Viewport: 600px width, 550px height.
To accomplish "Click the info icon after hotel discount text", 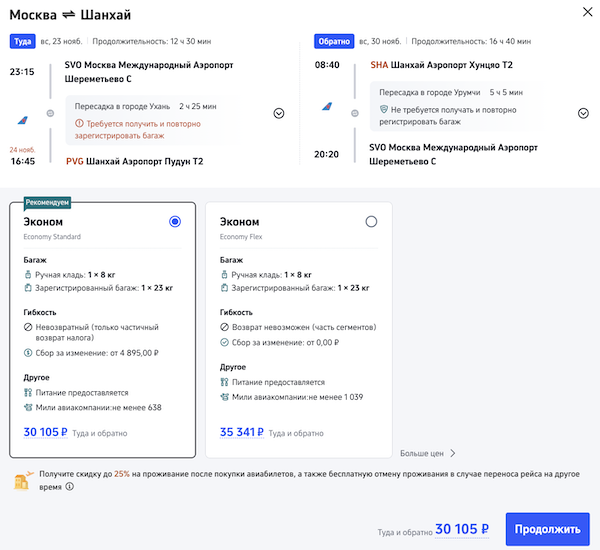I will pos(69,488).
